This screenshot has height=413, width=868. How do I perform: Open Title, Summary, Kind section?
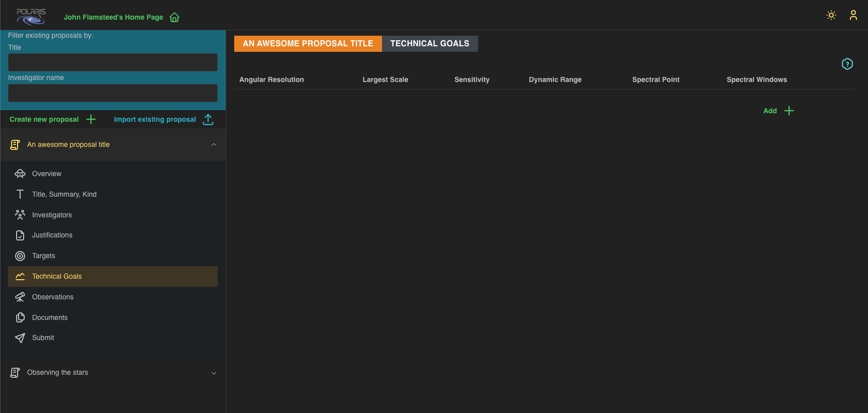tap(113, 194)
